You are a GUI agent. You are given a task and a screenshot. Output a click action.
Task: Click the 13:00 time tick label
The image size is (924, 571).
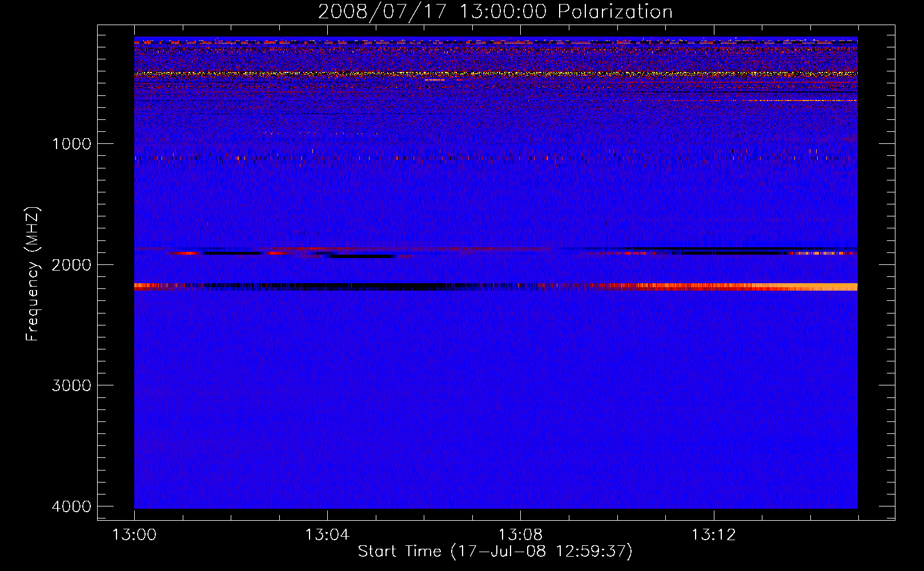point(134,535)
